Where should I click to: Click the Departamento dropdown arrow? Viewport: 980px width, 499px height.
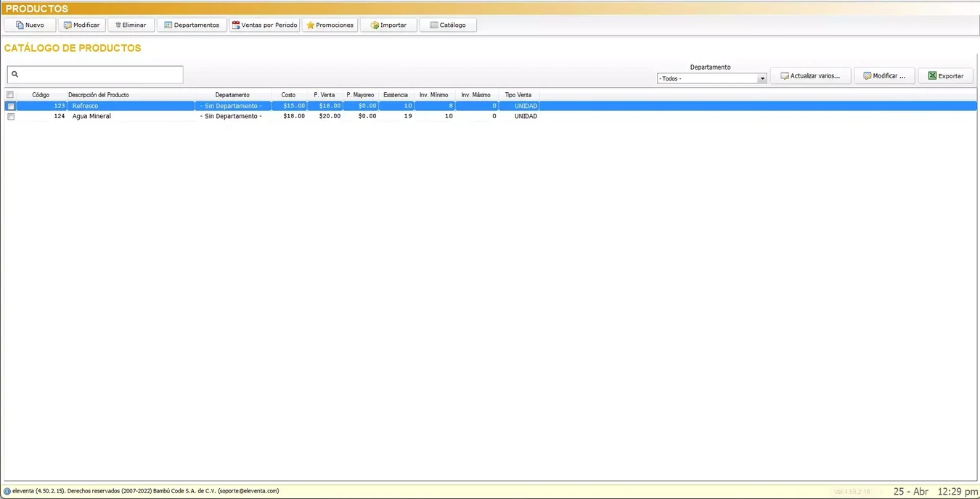tap(761, 78)
